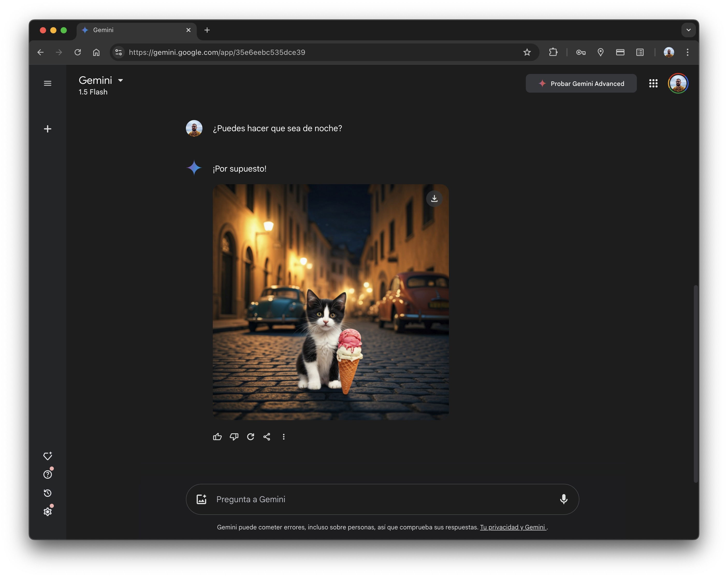This screenshot has width=728, height=578.
Task: Go back to the previous page
Action: click(41, 52)
